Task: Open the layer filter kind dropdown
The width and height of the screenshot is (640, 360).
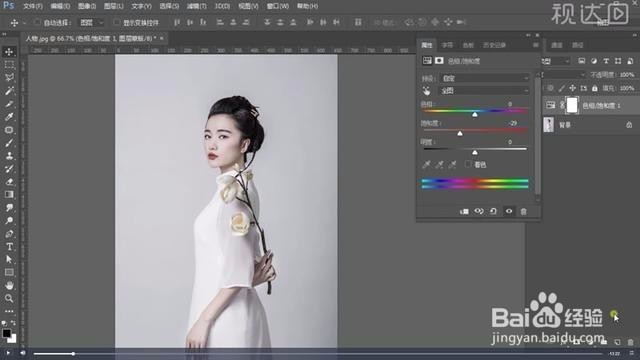Action: click(x=556, y=61)
